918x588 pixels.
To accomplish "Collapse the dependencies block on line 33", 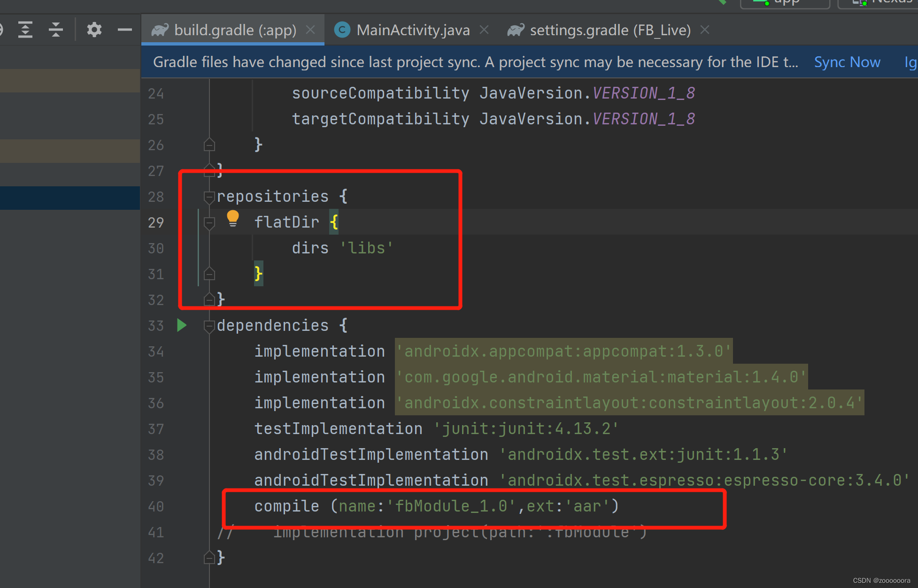I will (x=209, y=326).
